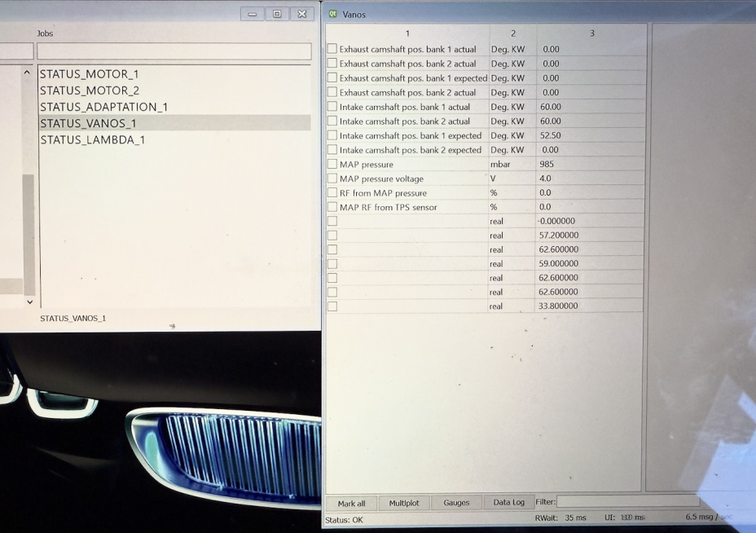Select STATUS_ADAPTATION_1 job
This screenshot has height=533, width=756.
pyautogui.click(x=103, y=107)
